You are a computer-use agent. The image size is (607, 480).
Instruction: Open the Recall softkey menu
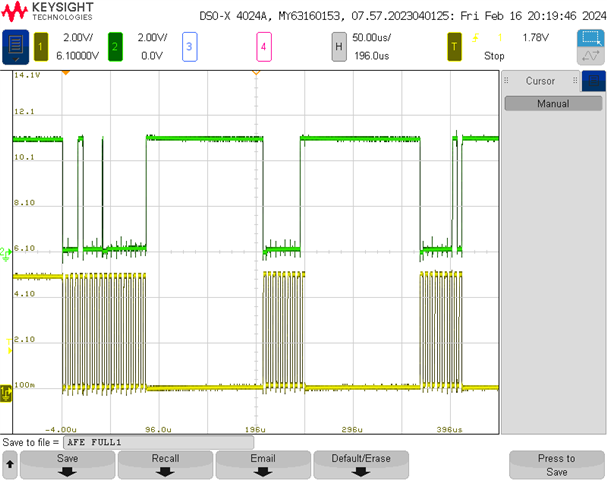tap(165, 465)
